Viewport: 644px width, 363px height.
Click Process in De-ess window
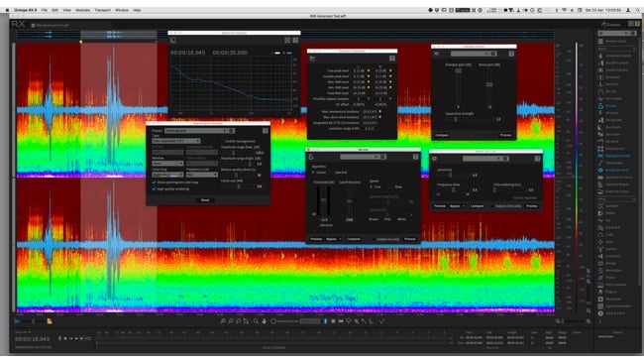(x=409, y=239)
